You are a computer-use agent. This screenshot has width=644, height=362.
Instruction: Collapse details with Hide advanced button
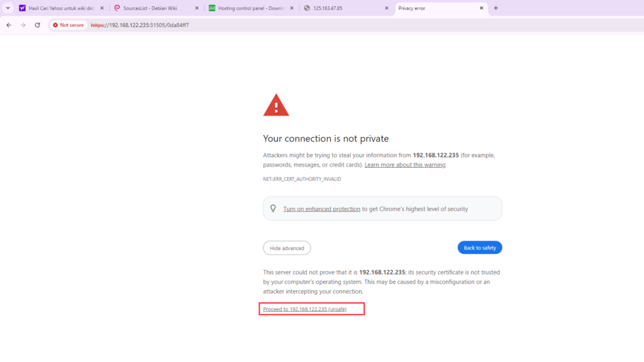pyautogui.click(x=287, y=248)
